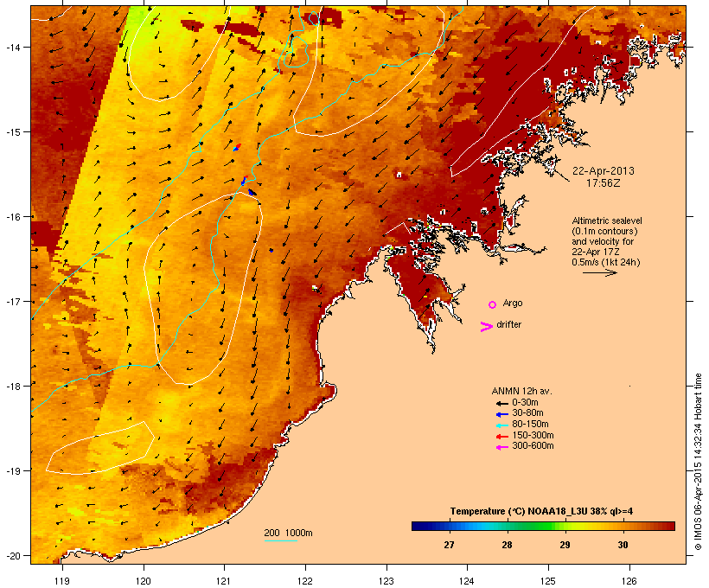Click the '28' colorbar tick label
The image size is (709, 588).
coord(507,545)
